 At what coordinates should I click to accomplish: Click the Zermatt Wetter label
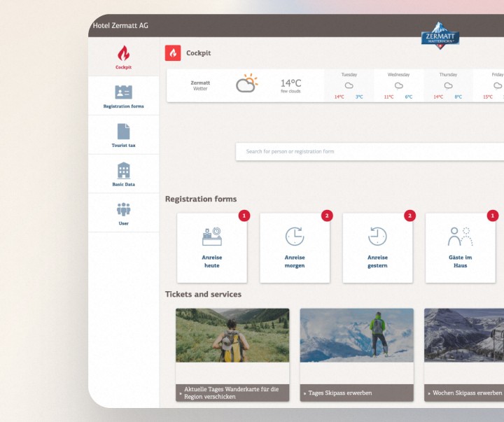(x=200, y=85)
